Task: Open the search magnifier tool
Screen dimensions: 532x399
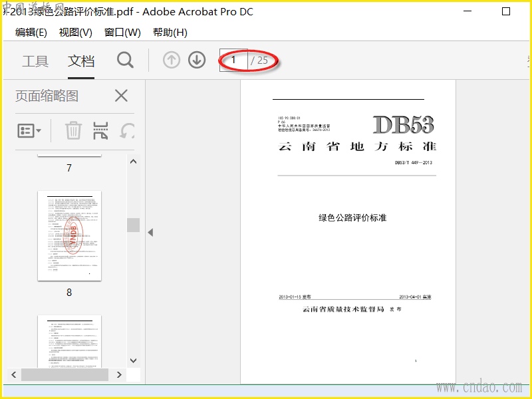Action: [125, 60]
